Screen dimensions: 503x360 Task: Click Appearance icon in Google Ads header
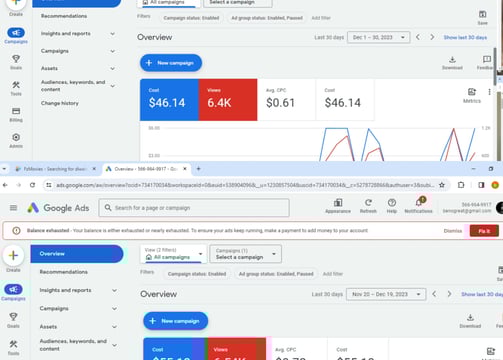[x=338, y=203]
